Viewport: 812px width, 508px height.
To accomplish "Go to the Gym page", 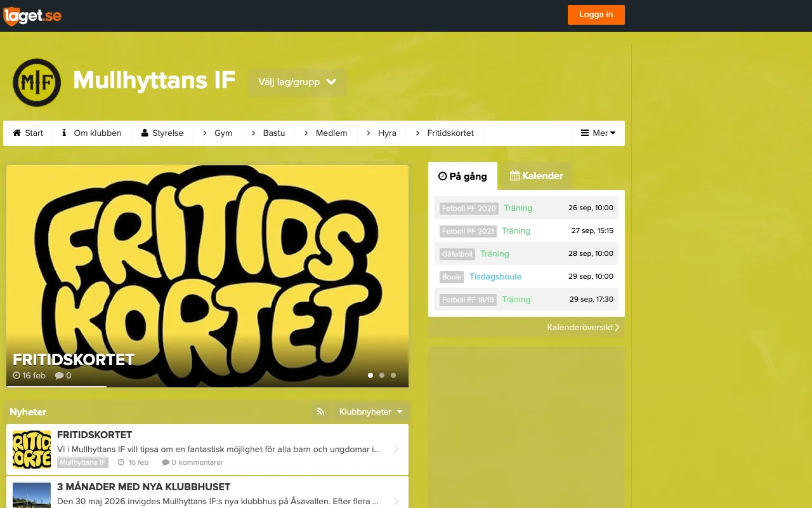I will 218,133.
